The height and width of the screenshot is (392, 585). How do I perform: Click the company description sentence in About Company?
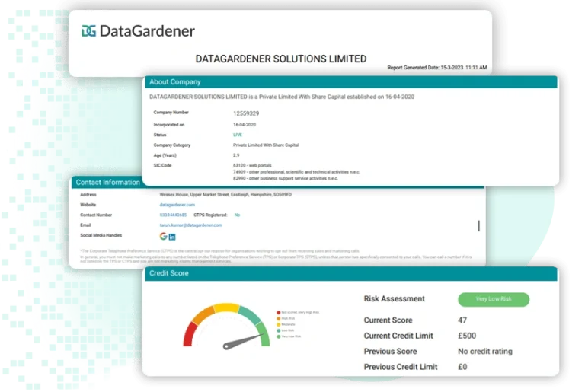pyautogui.click(x=282, y=97)
